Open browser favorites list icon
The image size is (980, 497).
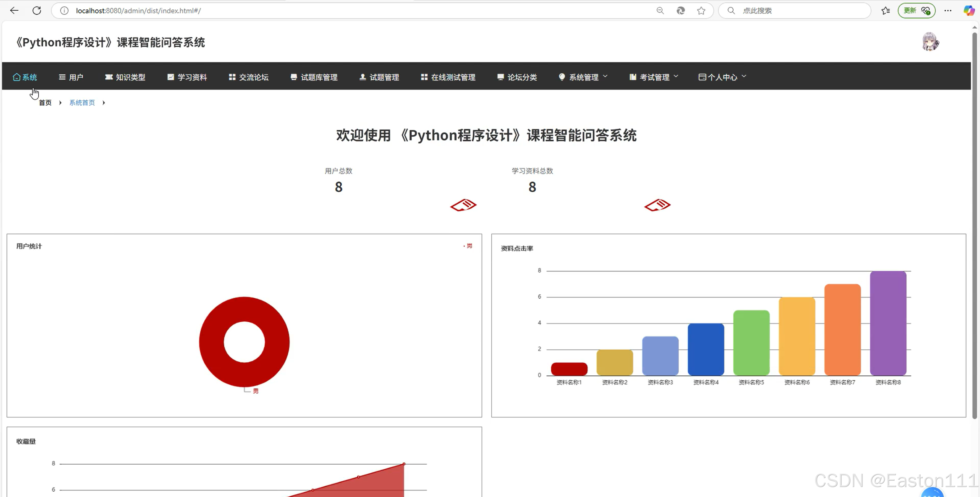[x=885, y=11]
